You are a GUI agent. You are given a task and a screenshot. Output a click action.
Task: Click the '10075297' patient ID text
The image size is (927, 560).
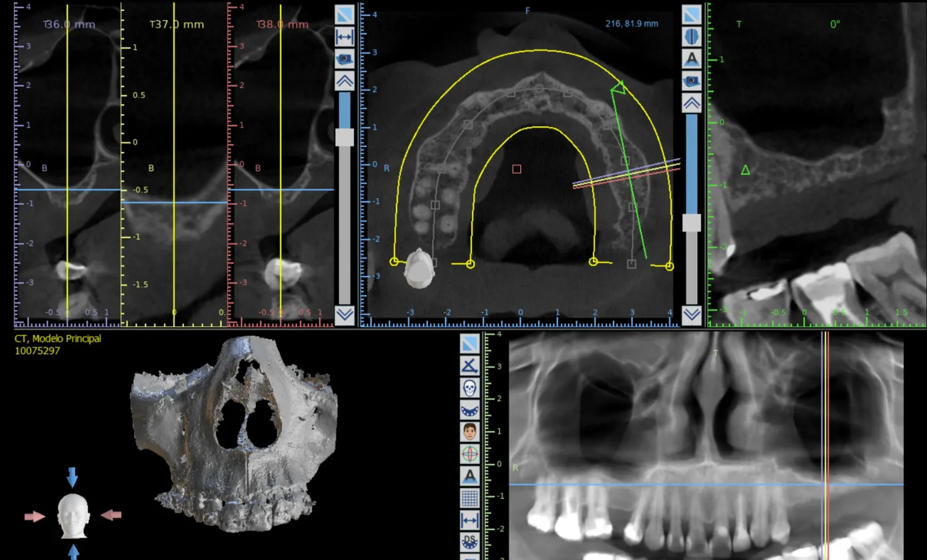(x=37, y=351)
